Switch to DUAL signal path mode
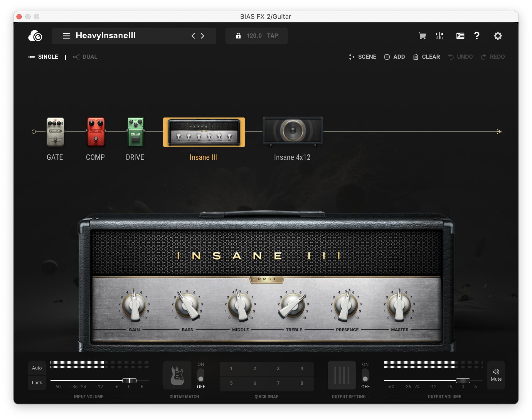The width and height of the screenshot is (532, 420). (x=85, y=57)
